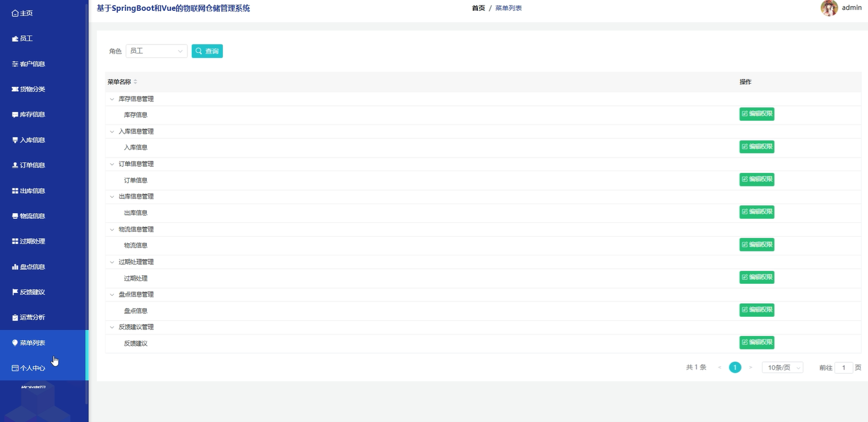Click the sort arrows beside 菜单名称
Image resolution: width=868 pixels, height=422 pixels.
[135, 82]
